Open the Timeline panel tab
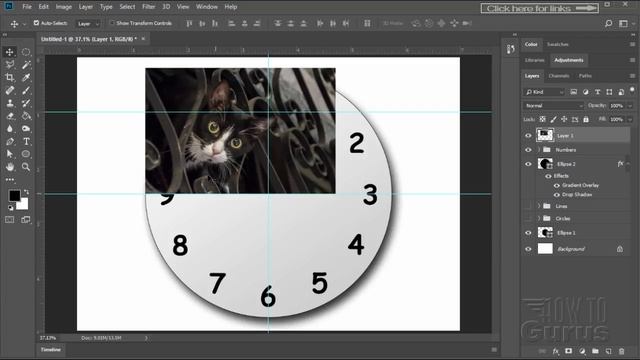Screen dimensions: 640x360 pyautogui.click(x=51, y=350)
